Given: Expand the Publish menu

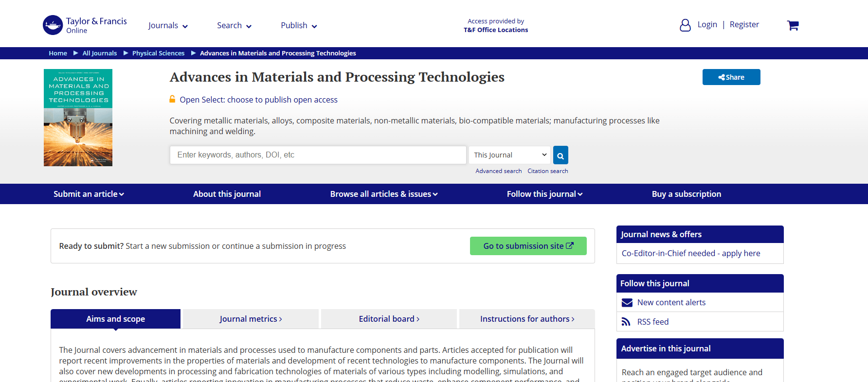Looking at the screenshot, I should pos(299,26).
